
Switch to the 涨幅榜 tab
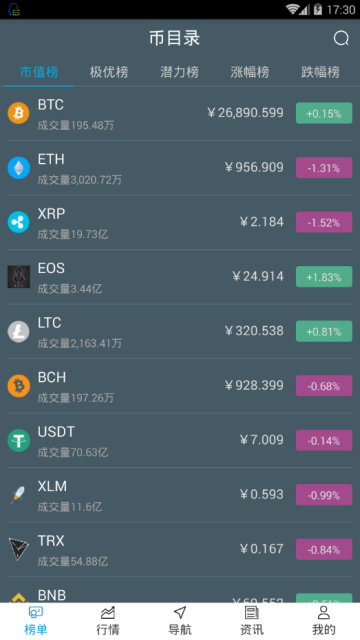[x=250, y=72]
